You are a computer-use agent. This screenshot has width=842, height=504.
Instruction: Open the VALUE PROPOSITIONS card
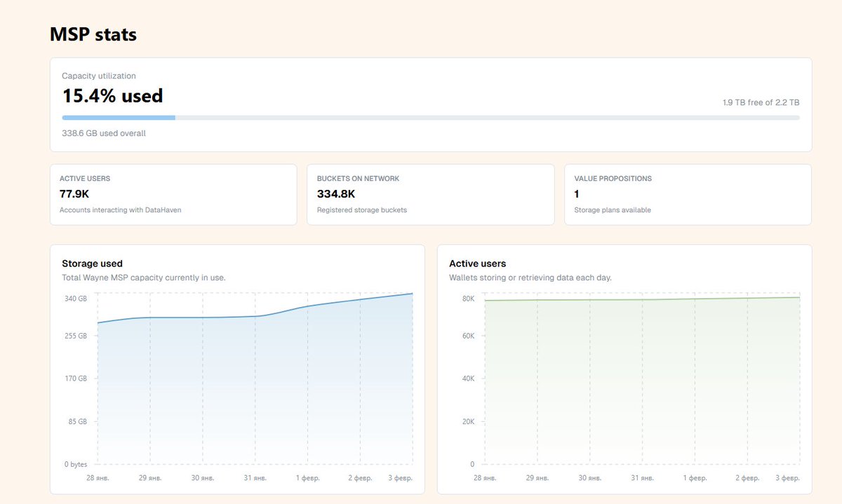tap(688, 195)
